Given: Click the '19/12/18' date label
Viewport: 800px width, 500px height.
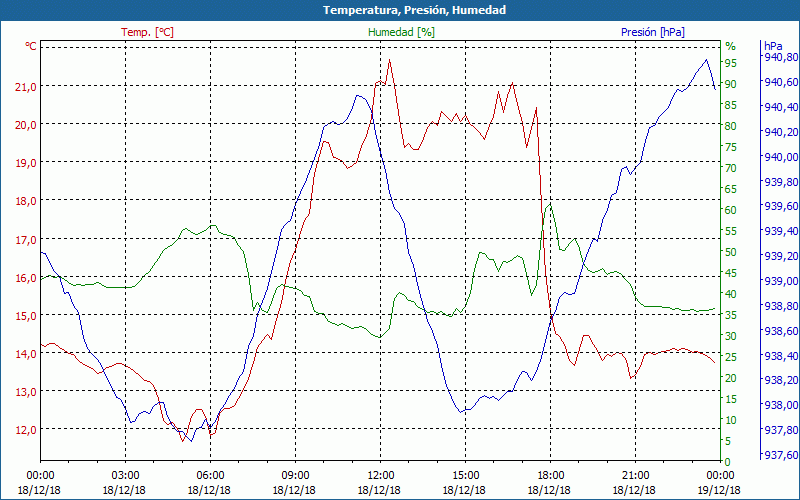Looking at the screenshot, I should click(x=719, y=490).
